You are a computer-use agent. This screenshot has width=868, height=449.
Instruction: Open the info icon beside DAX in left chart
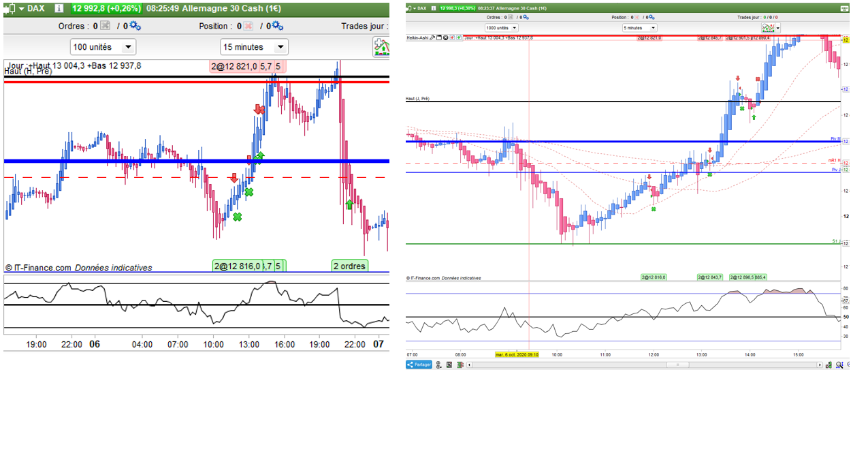click(59, 9)
